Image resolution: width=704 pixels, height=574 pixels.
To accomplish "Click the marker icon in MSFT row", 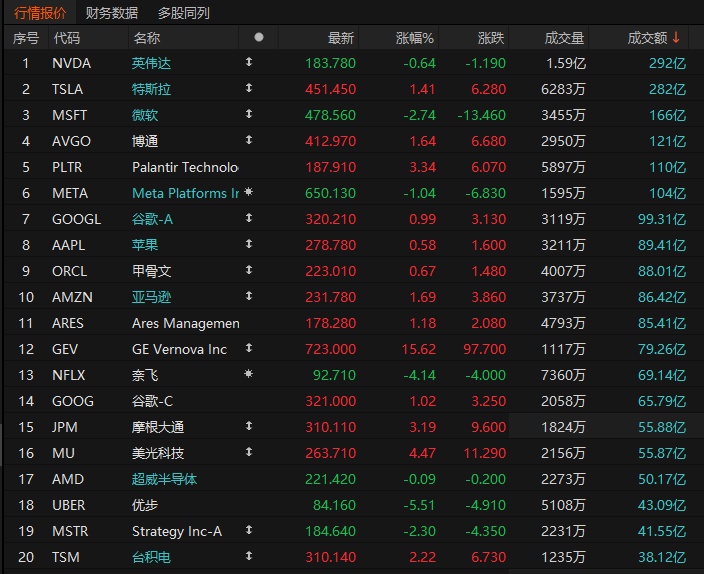I will pos(249,114).
